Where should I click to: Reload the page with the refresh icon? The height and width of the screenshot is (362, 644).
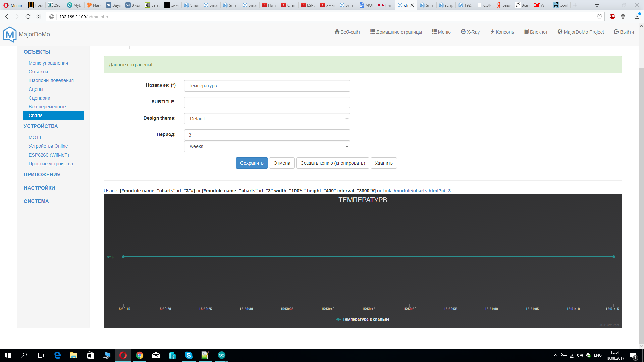(x=28, y=17)
